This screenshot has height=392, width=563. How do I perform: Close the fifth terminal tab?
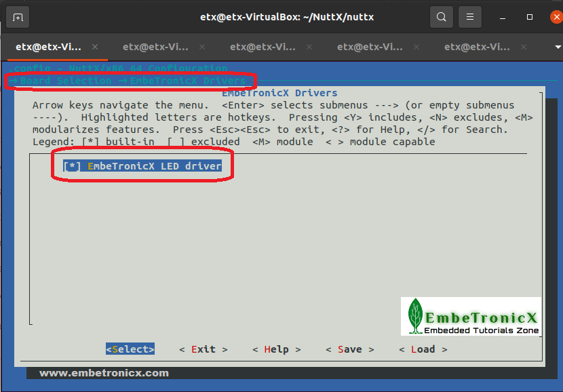(524, 47)
